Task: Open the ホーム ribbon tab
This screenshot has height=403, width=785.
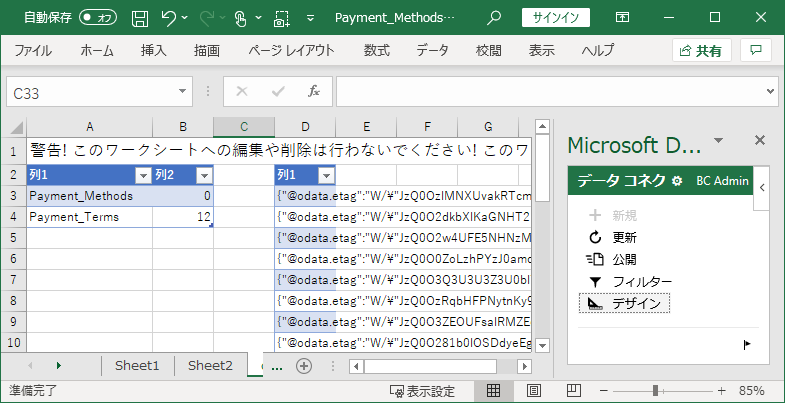Action: [x=97, y=50]
